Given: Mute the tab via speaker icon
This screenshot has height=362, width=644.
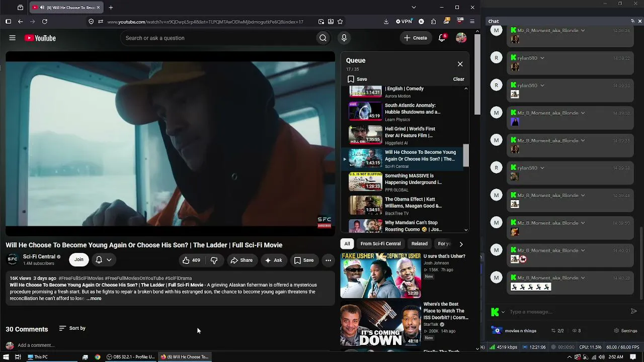Looking at the screenshot, I should tap(41, 8).
